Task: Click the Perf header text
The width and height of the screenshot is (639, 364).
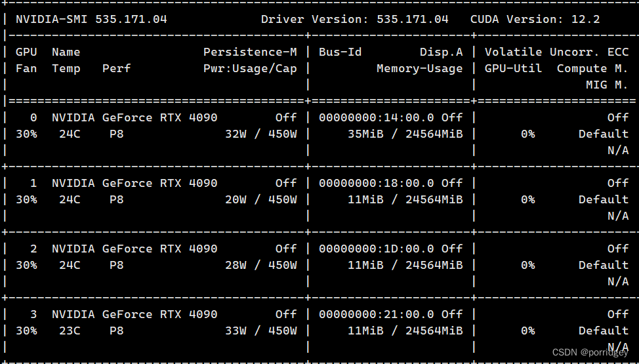Action: [116, 68]
